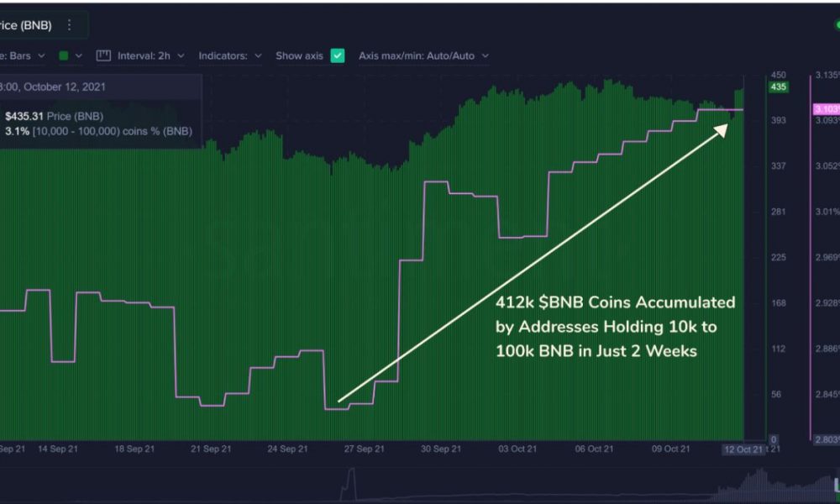Click the 337 price axis label
The image size is (840, 504).
pyautogui.click(x=779, y=166)
